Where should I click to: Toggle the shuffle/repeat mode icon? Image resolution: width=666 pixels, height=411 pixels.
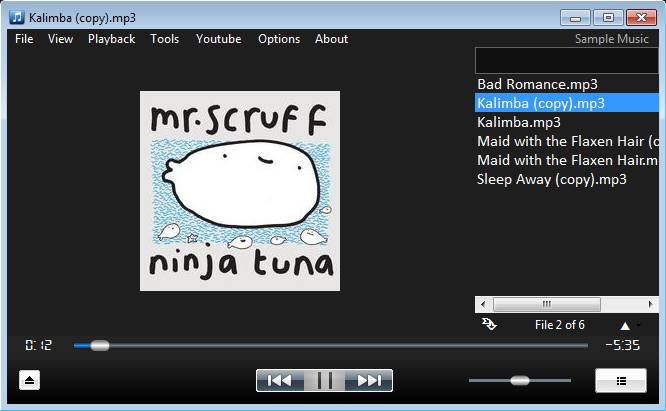tap(489, 324)
